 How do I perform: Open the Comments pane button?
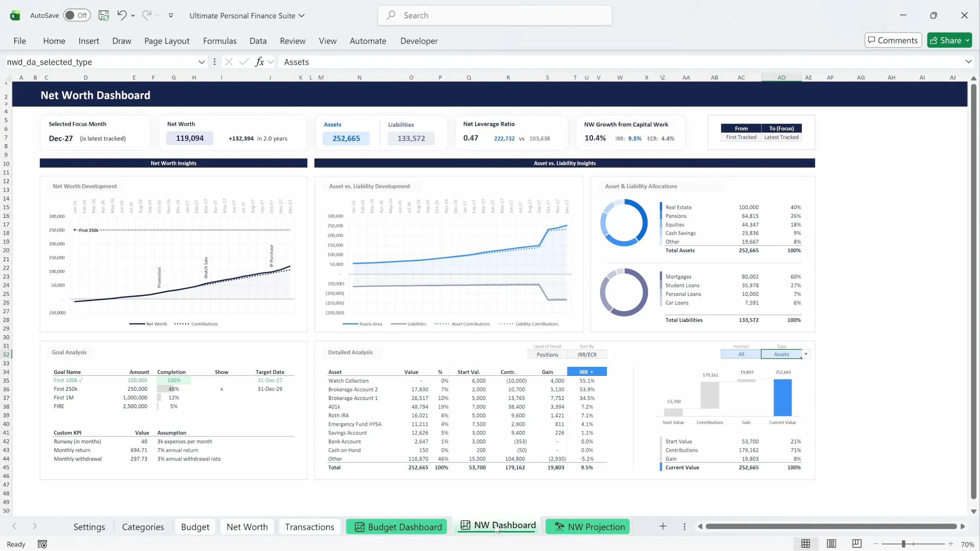pyautogui.click(x=893, y=40)
